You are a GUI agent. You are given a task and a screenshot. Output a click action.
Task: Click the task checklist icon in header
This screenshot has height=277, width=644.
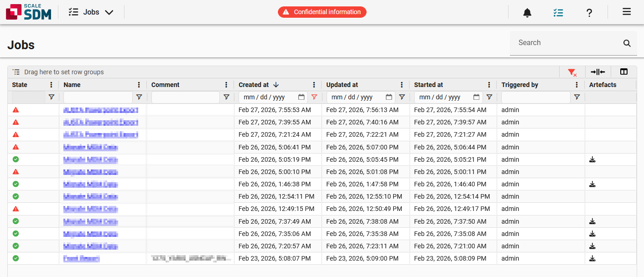558,13
